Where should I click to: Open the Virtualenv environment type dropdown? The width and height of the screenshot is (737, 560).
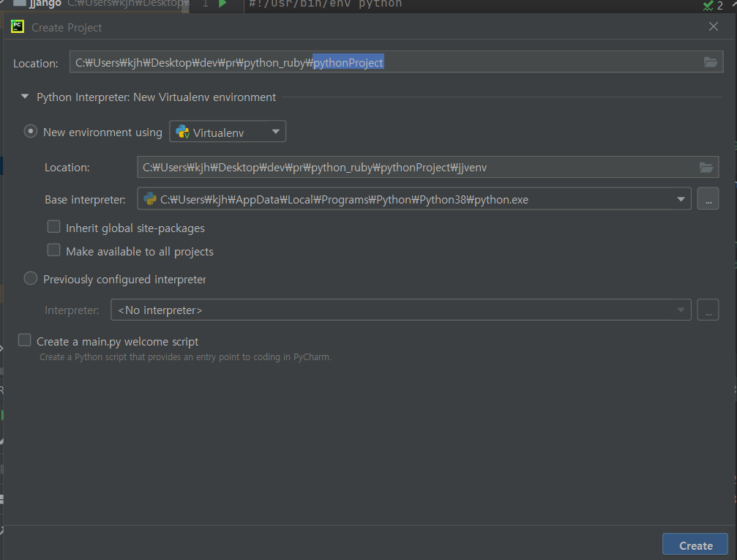click(x=228, y=132)
